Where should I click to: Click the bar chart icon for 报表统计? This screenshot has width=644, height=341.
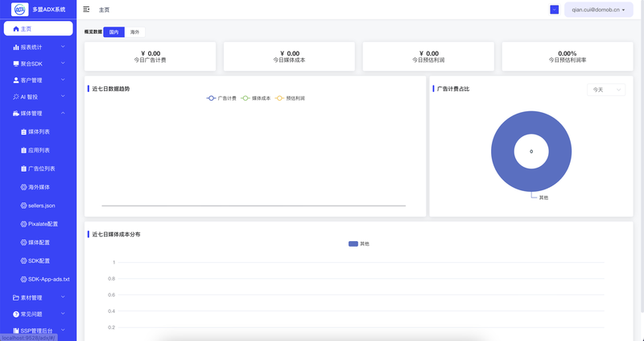coord(16,48)
